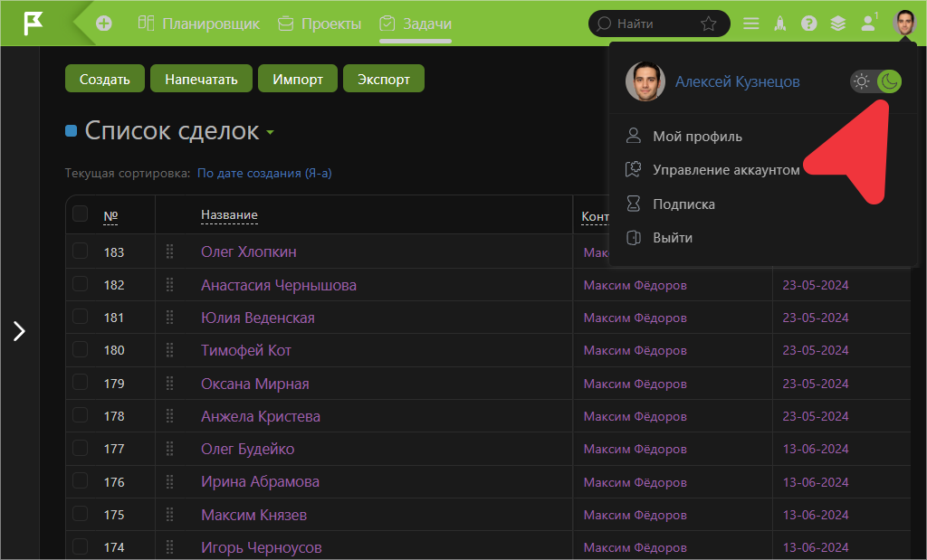Screen dimensions: 927x560
Task: Tick checkbox for row 181
Action: [x=81, y=318]
